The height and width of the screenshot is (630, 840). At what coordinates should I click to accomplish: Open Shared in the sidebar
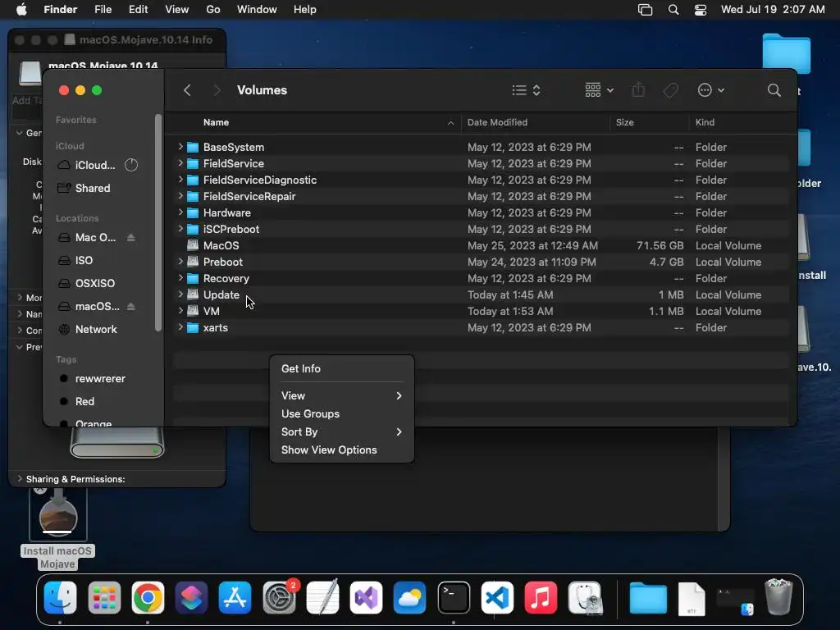point(92,188)
